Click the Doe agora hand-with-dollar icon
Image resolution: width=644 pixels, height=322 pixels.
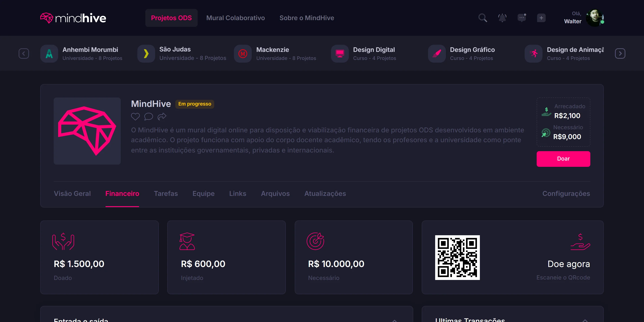point(580,241)
